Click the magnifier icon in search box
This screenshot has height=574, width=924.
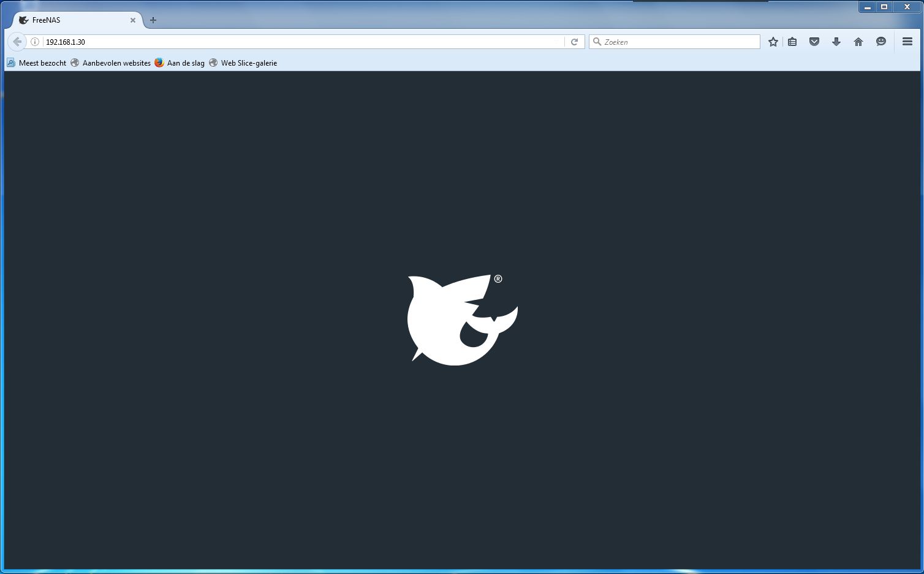point(597,42)
